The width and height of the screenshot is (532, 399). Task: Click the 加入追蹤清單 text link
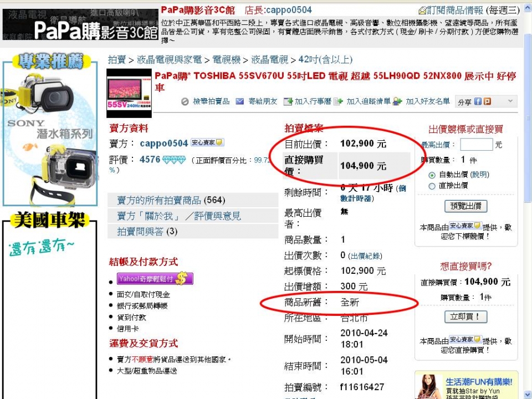(368, 101)
